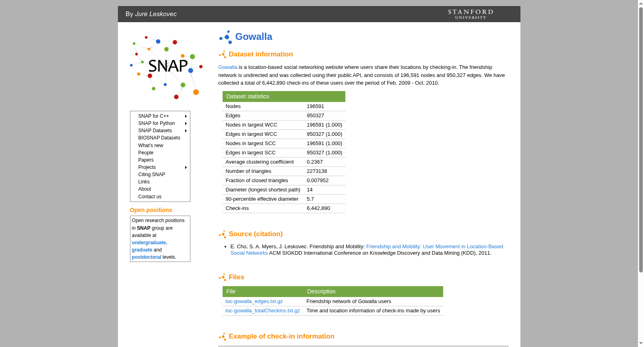The height and width of the screenshot is (347, 644).
Task: Click the Dataset statistics table header
Action: pos(284,97)
